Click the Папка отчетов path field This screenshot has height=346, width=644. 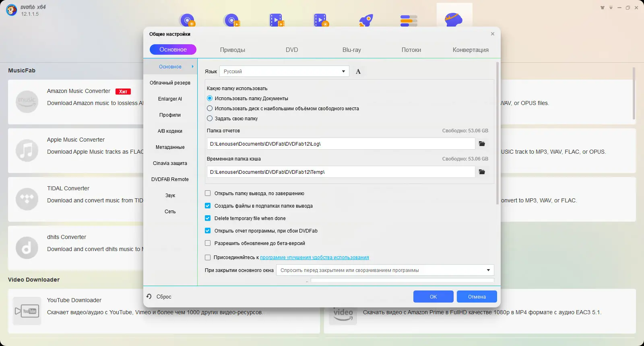click(x=341, y=144)
